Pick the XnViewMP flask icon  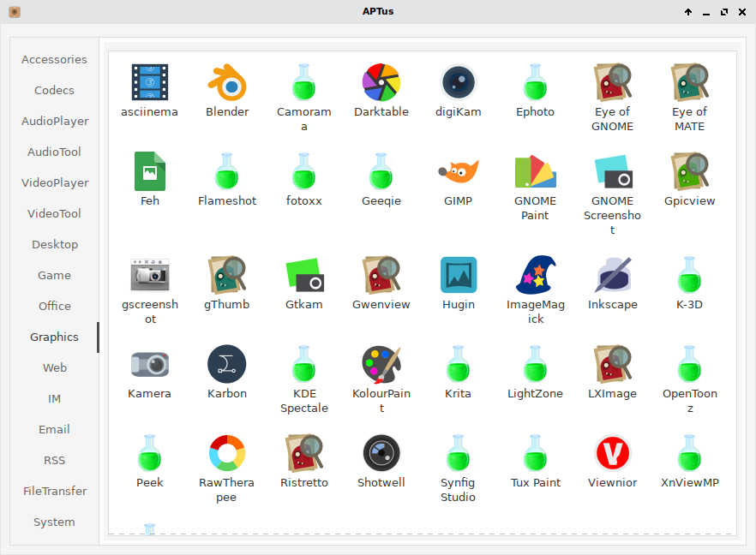[x=689, y=453]
